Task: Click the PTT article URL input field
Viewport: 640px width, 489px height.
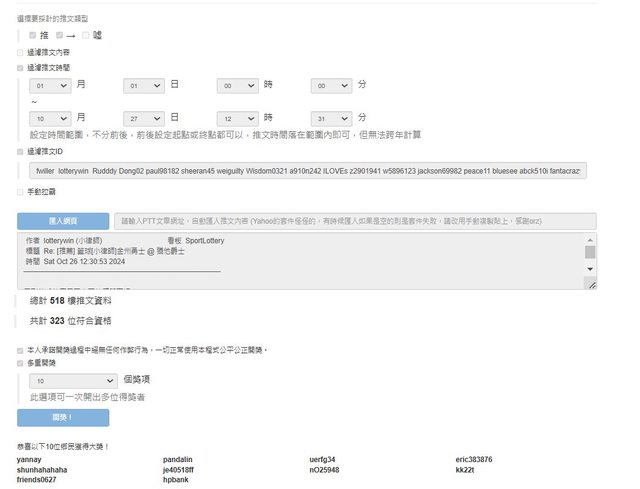Action: tap(356, 221)
